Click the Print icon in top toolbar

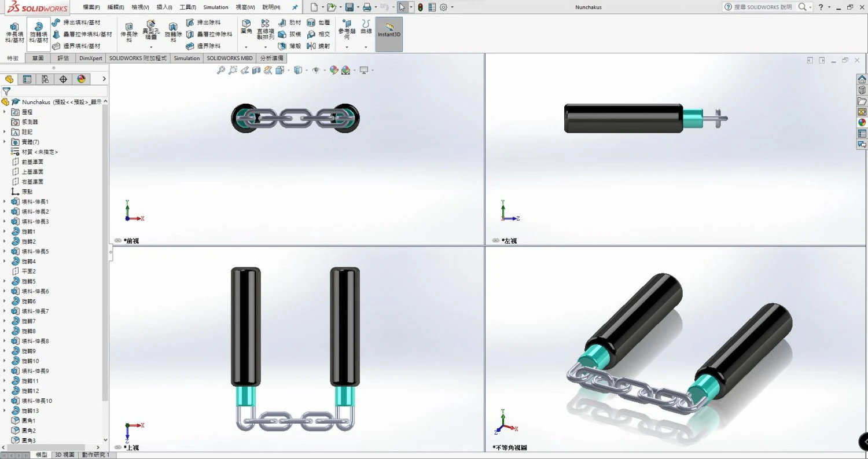pyautogui.click(x=366, y=8)
